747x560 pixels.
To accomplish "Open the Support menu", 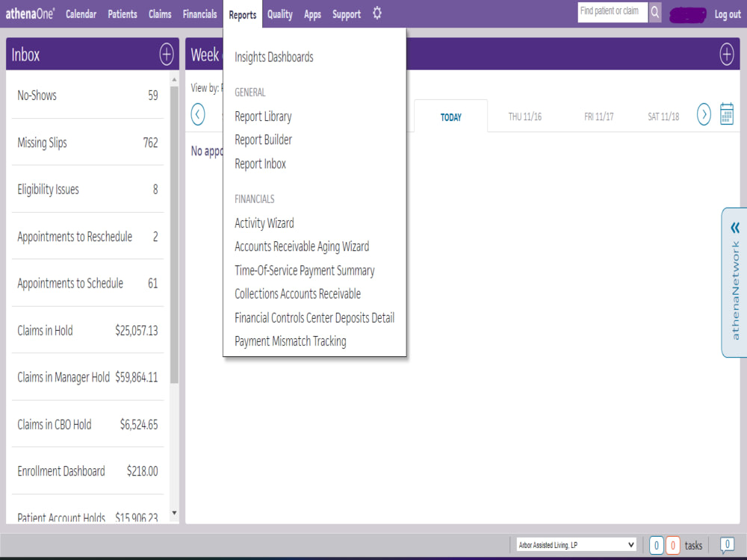I will pyautogui.click(x=347, y=15).
